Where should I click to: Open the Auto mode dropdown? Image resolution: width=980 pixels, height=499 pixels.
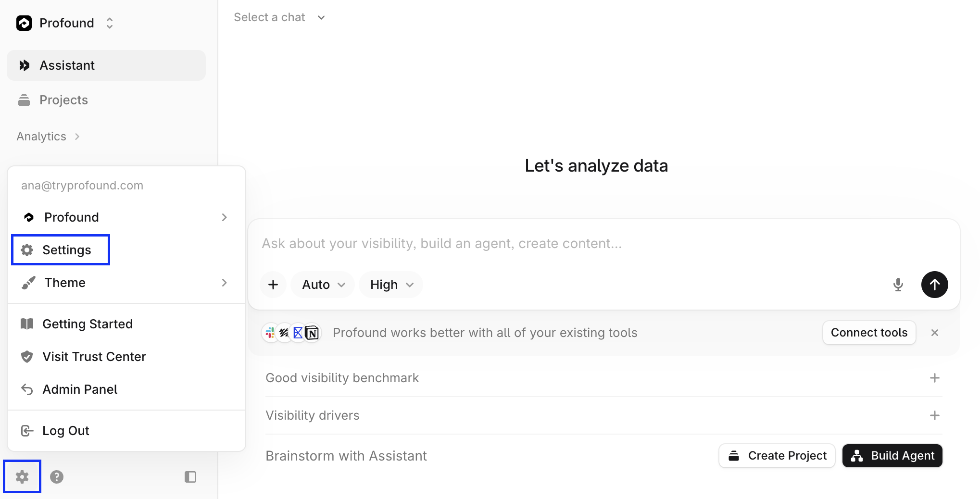click(x=323, y=285)
